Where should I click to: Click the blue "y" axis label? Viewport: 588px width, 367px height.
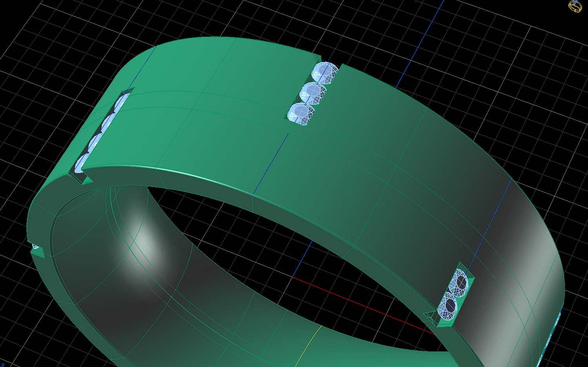[2, 364]
